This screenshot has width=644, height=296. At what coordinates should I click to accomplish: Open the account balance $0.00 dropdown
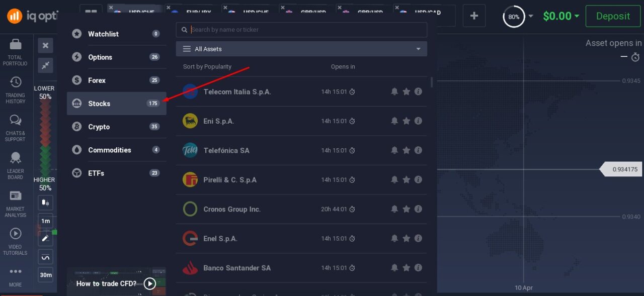coord(560,16)
